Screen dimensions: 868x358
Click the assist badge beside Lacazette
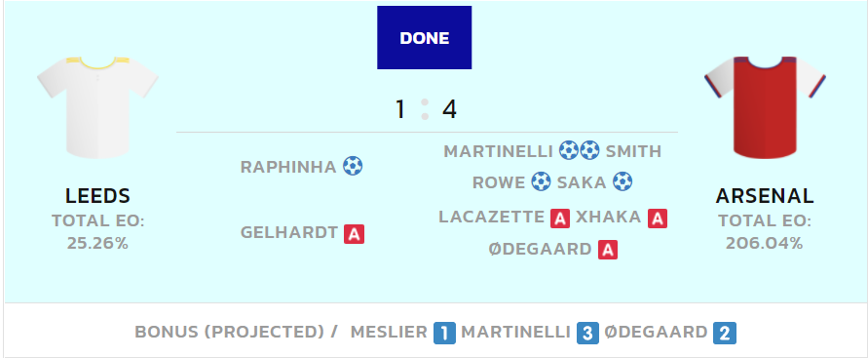tap(560, 219)
